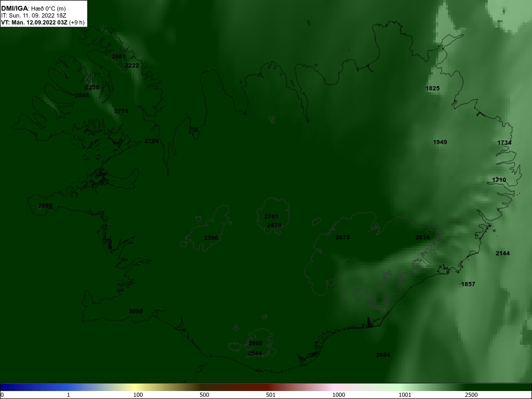Click the 2774 height label
This screenshot has height=399, width=532.
(121, 111)
